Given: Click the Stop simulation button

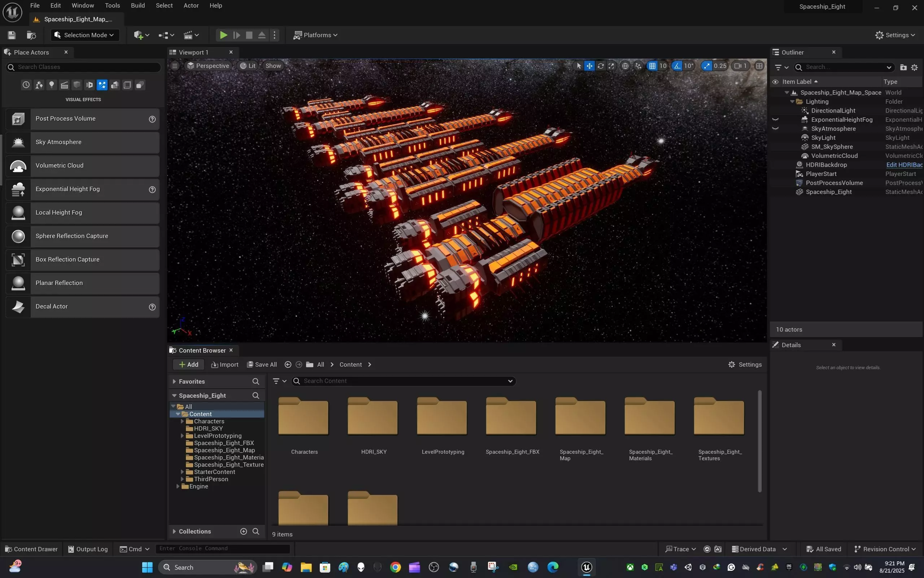Looking at the screenshot, I should 249,35.
